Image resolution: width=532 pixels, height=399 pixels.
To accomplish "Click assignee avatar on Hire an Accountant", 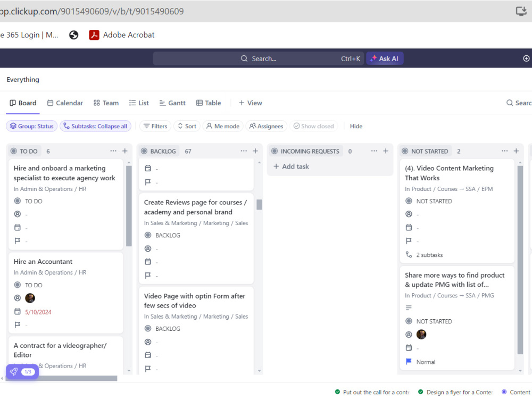I will pos(30,298).
